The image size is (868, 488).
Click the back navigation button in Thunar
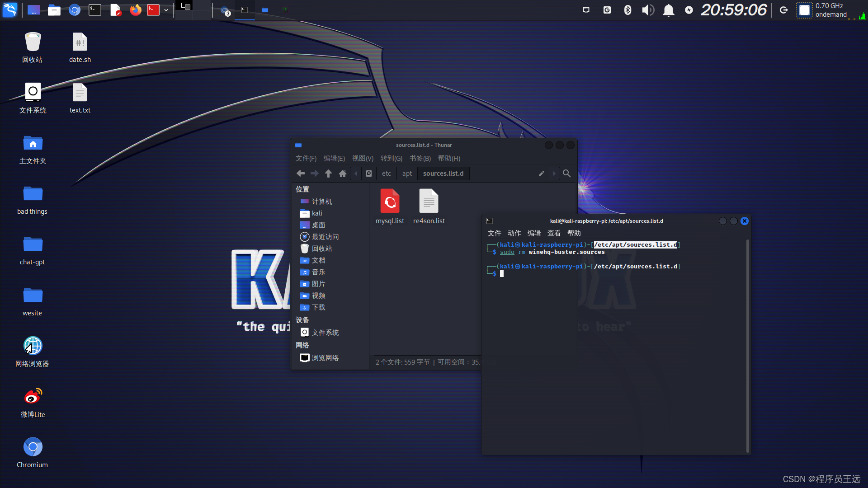[301, 174]
